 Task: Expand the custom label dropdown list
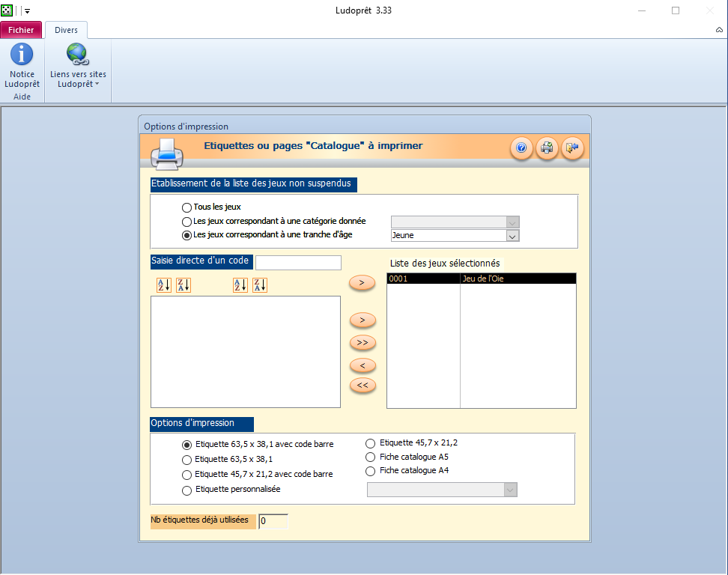(x=510, y=490)
